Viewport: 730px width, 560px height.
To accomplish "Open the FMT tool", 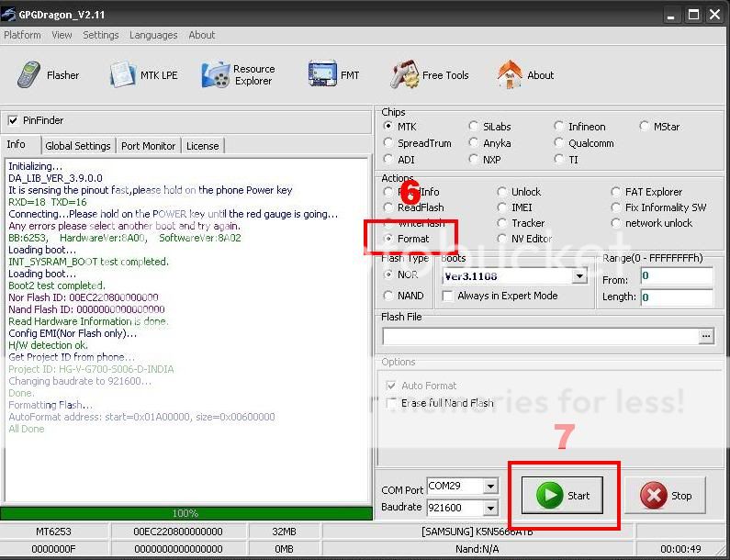I will pyautogui.click(x=334, y=75).
